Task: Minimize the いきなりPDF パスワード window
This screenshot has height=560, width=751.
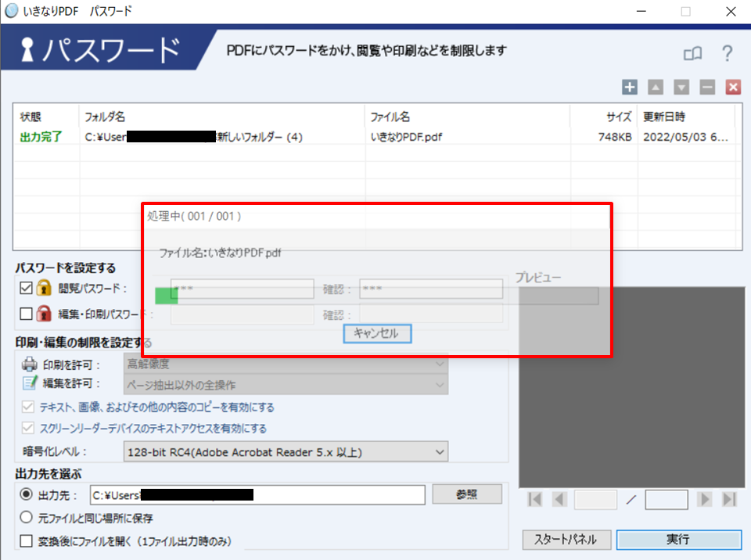Action: 641,11
